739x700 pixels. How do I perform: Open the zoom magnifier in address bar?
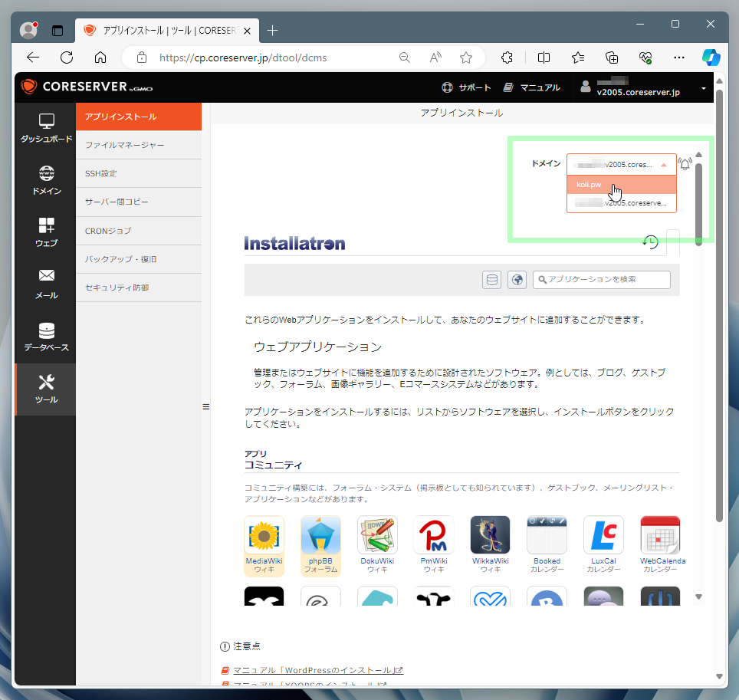[x=404, y=58]
